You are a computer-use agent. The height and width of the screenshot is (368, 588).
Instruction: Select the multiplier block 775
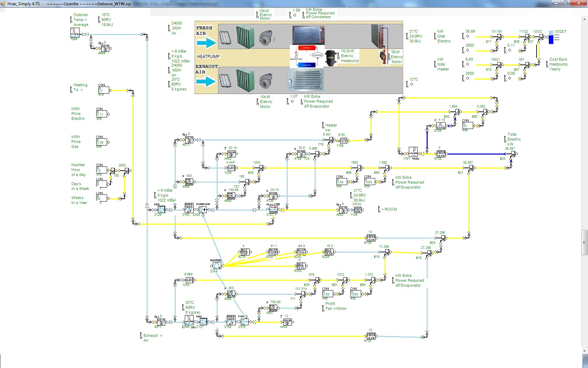[x=331, y=140]
